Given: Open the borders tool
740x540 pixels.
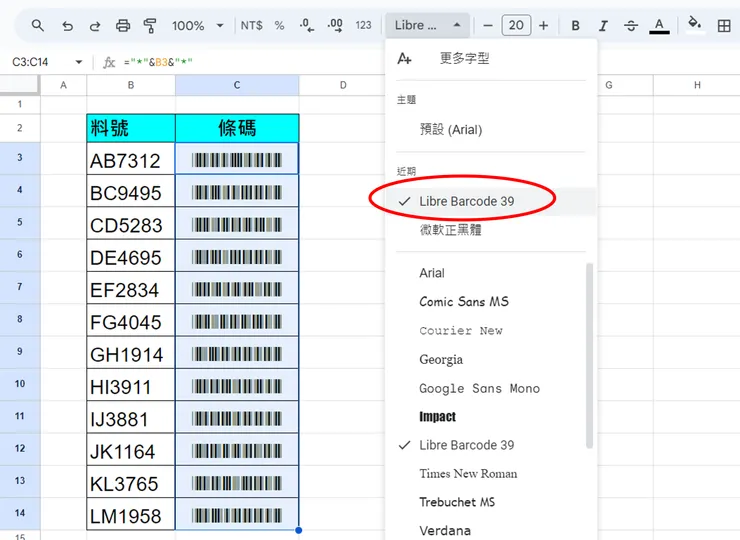Looking at the screenshot, I should (723, 25).
